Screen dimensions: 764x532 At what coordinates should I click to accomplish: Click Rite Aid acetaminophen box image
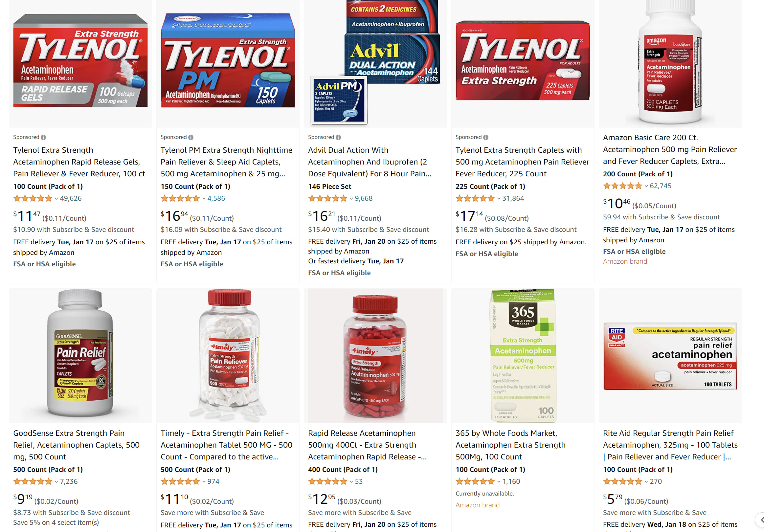[670, 356]
